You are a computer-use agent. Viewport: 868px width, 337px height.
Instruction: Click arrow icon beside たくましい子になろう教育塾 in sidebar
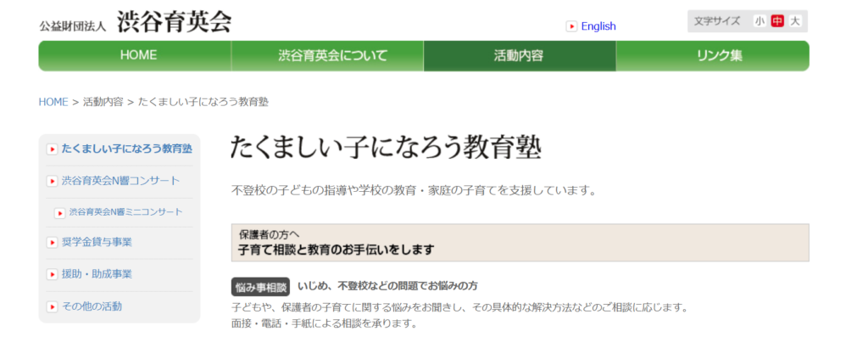click(x=52, y=149)
